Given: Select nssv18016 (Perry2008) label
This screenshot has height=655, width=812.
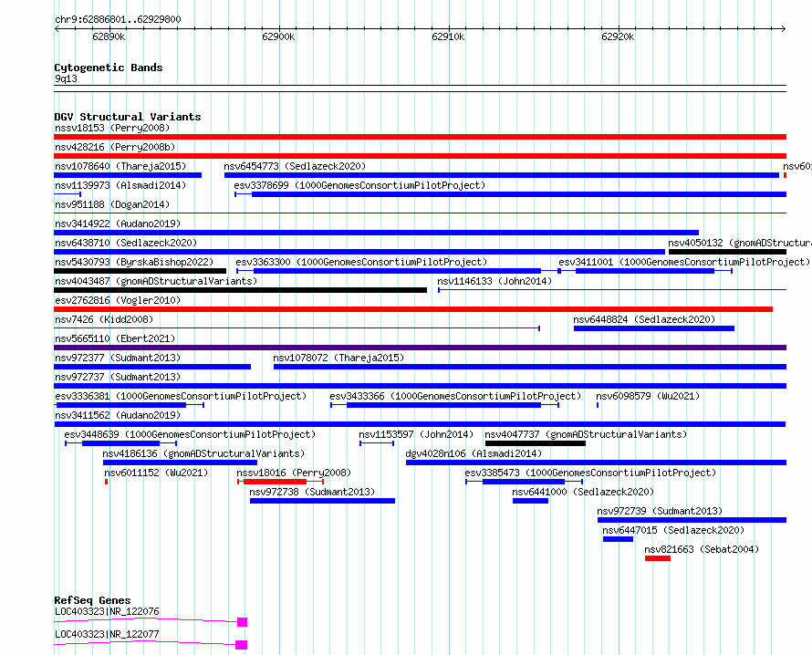Looking at the screenshot, I should click(x=294, y=473).
